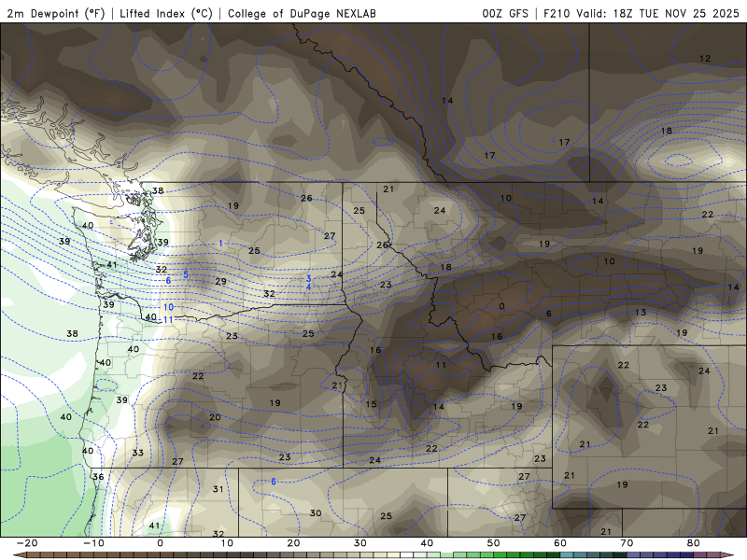Click the dewpoint value 30 on the map

pos(316,513)
